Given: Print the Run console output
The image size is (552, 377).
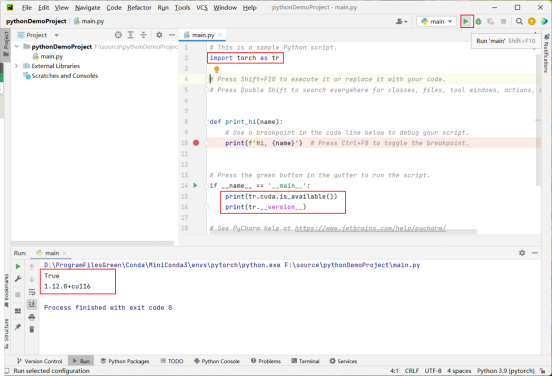Looking at the screenshot, I should (32, 317).
